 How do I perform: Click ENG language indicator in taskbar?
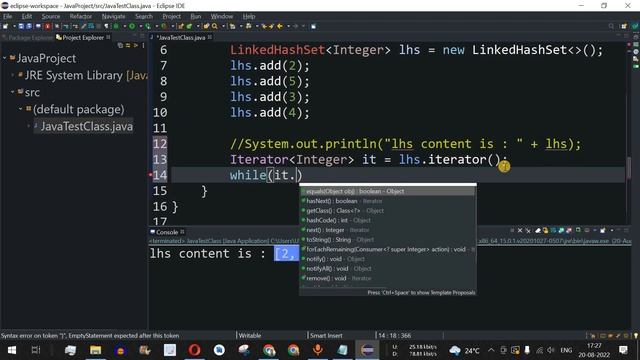[x=566, y=350]
